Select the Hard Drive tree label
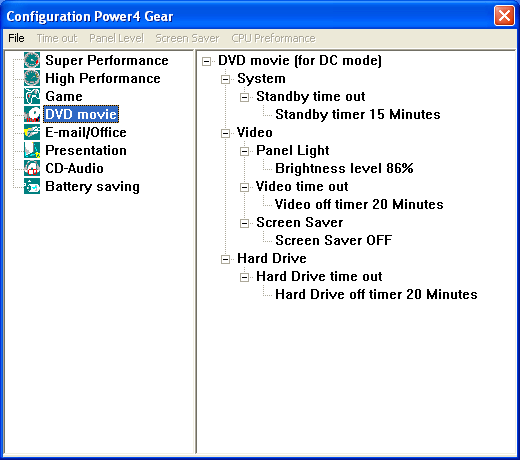The image size is (521, 460). pos(272,258)
